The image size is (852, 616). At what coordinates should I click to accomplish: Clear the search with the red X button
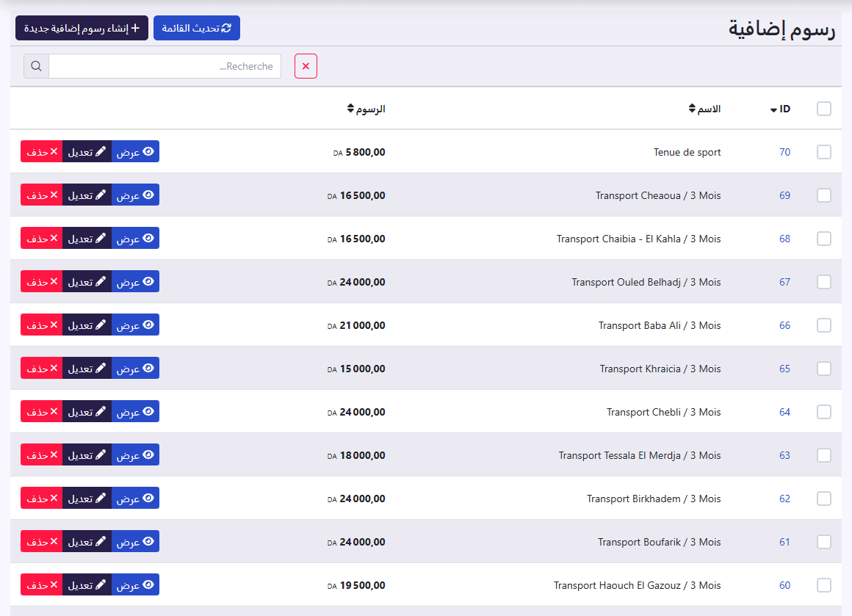306,66
